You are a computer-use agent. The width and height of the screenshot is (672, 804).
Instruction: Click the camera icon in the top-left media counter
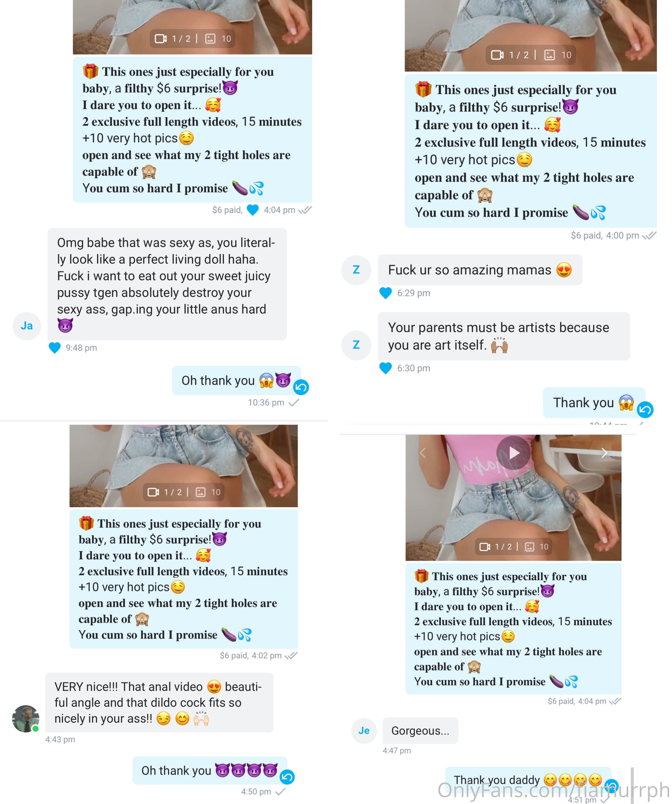(x=161, y=39)
